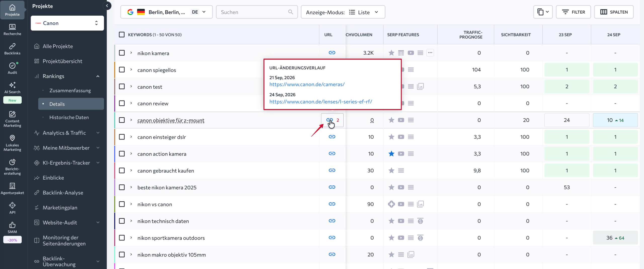The image size is (644, 269).
Task: Check the canon spiegellos row checkbox
Action: point(122,70)
